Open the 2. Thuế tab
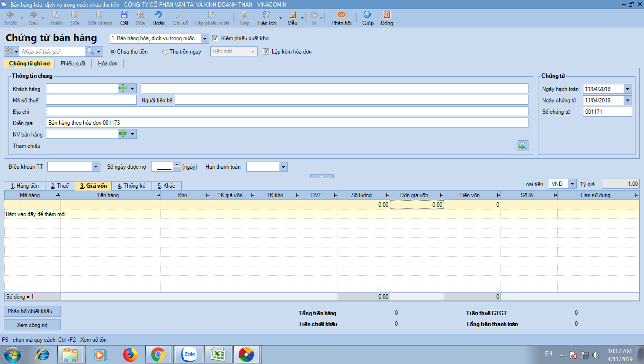The image size is (644, 364). pos(60,186)
